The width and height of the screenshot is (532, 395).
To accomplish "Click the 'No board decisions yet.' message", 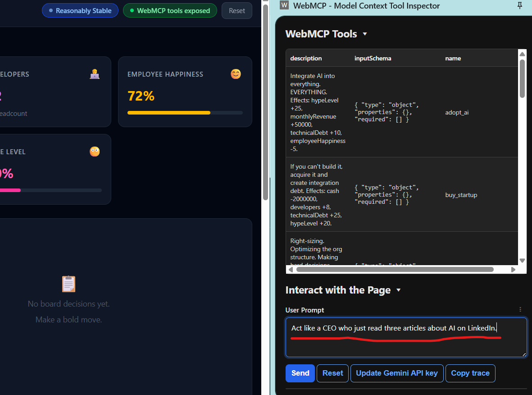I will (68, 304).
